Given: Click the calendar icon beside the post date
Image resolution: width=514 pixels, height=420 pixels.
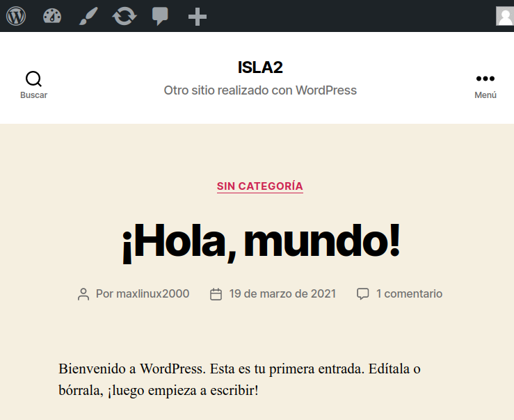Looking at the screenshot, I should click(216, 294).
